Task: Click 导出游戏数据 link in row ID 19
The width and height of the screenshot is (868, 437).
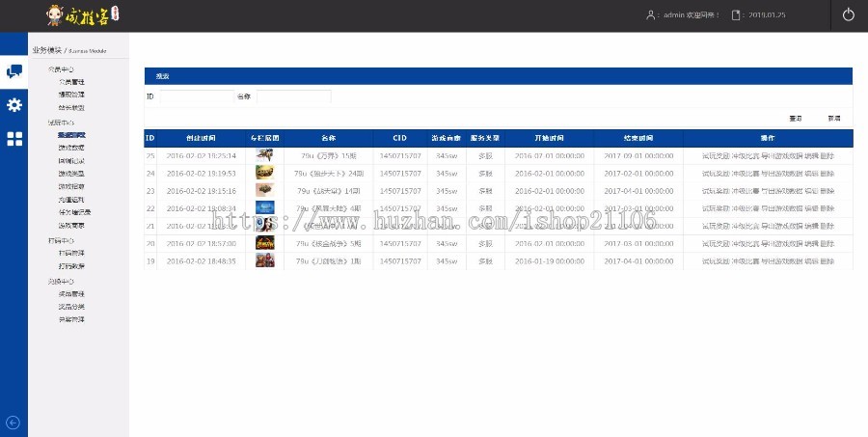Action: tap(781, 261)
